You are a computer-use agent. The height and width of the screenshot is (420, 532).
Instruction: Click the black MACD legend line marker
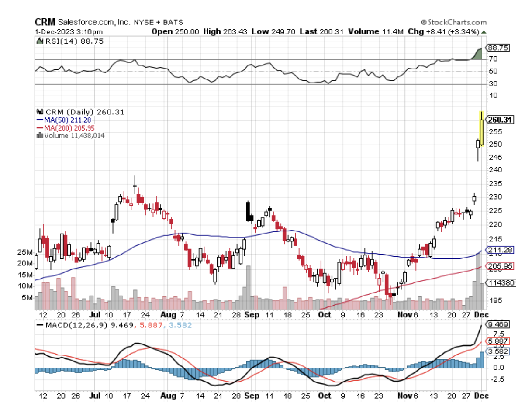click(39, 326)
